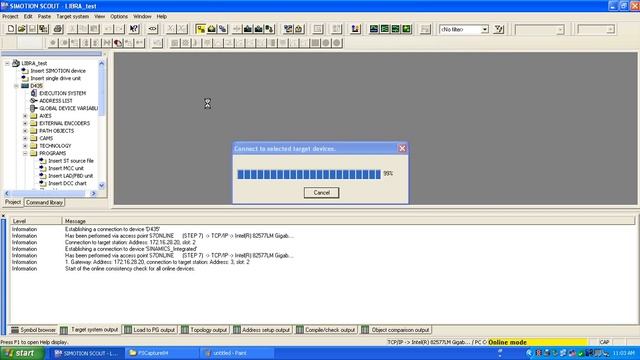Show the Compile/check output tab
The width and height of the screenshot is (640, 360).
tap(326, 330)
